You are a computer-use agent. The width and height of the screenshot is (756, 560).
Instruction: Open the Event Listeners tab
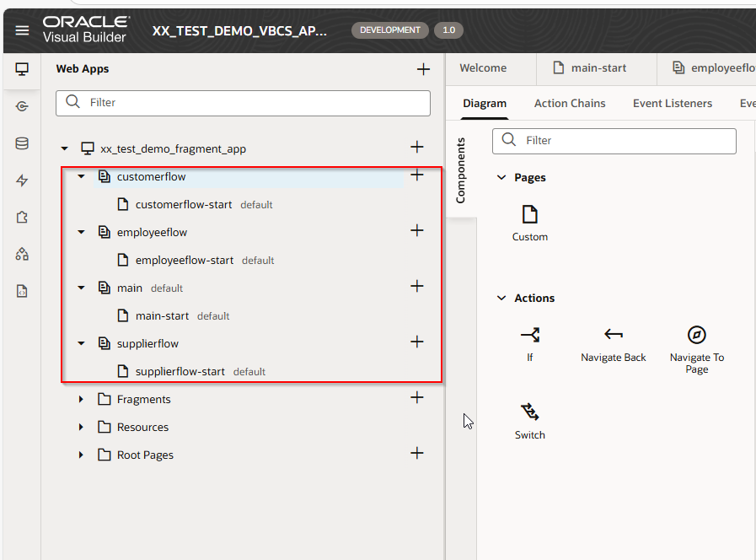[672, 104]
